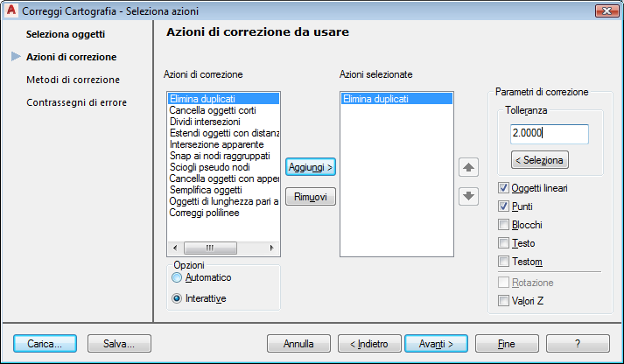Click the Tolleranza value field
Screen dimensions: 624x364
pos(550,134)
